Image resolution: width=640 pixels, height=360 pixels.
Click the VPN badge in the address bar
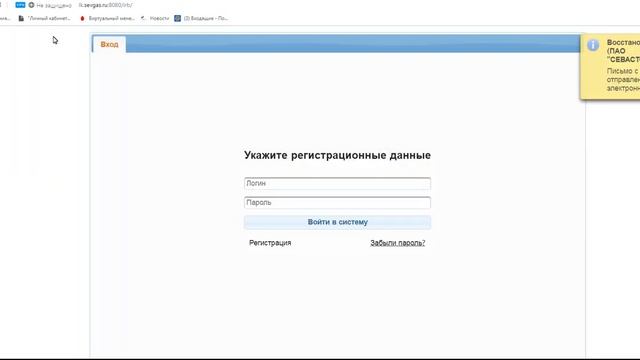coord(20,5)
